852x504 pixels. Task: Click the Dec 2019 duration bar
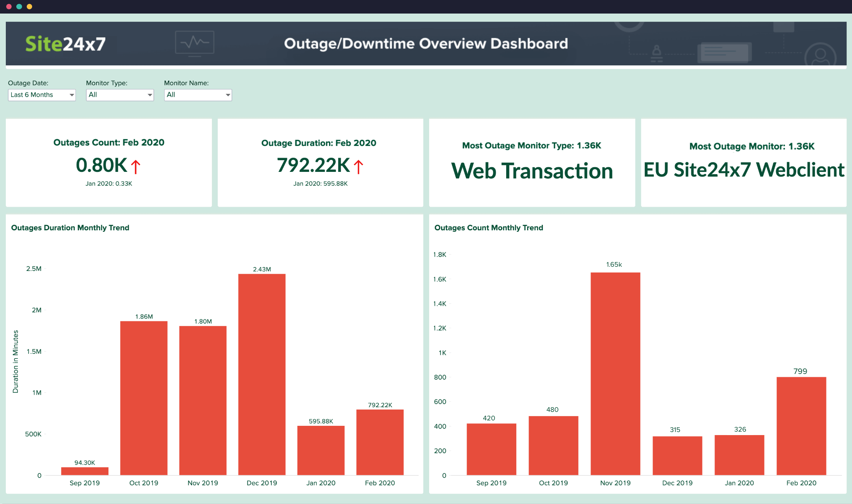pyautogui.click(x=262, y=374)
